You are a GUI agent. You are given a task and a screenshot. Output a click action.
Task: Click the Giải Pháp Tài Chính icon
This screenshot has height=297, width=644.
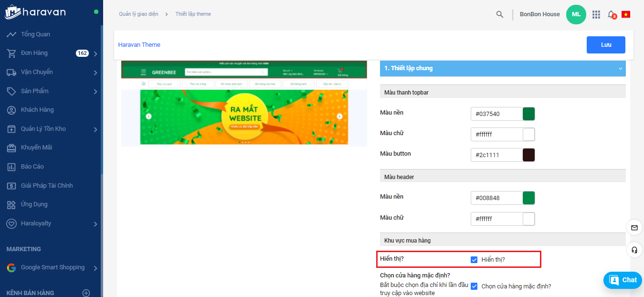11,186
